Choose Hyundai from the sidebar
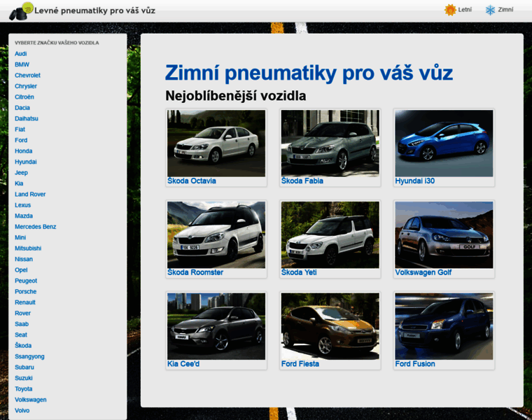The height and width of the screenshot is (420, 532). [x=26, y=162]
